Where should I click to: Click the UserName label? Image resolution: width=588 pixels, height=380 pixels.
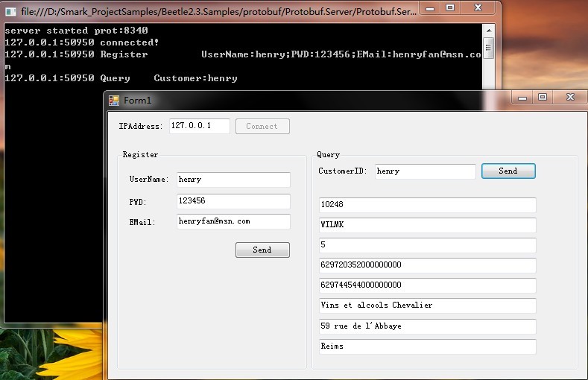149,180
